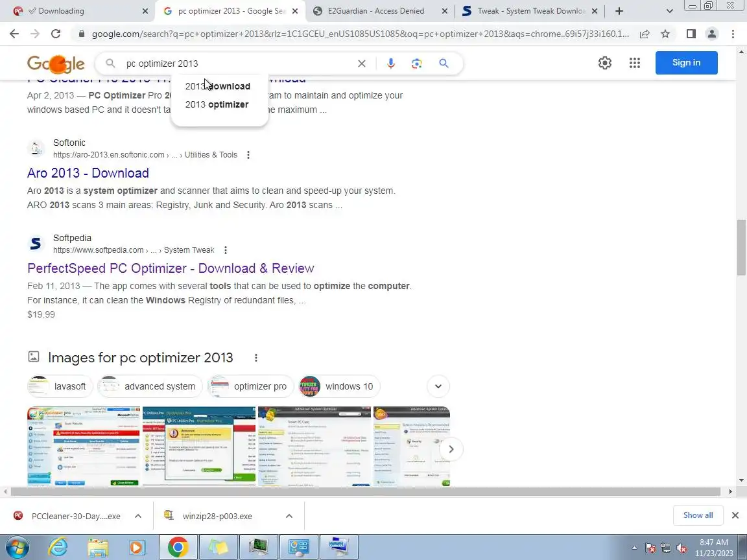
Task: Open the Advanced System Optimizer image thumbnail
Action: point(314,447)
